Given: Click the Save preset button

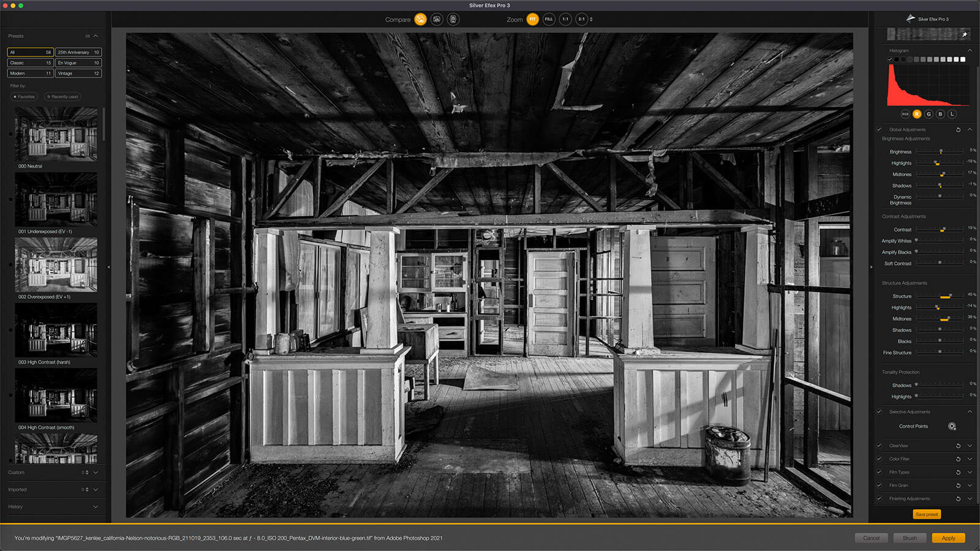Looking at the screenshot, I should click(927, 514).
